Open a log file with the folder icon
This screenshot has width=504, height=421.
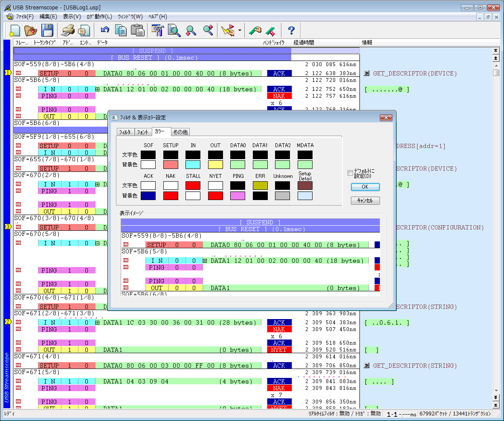[x=31, y=31]
